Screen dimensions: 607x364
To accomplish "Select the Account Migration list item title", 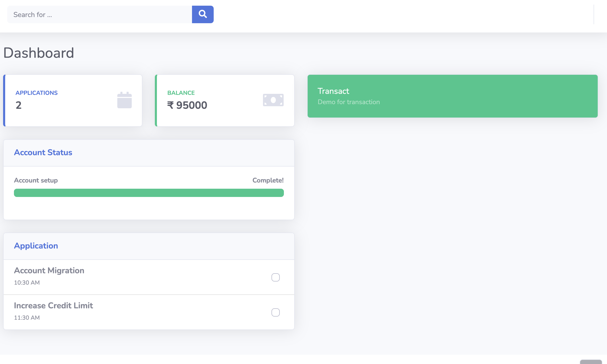I will pos(49,270).
